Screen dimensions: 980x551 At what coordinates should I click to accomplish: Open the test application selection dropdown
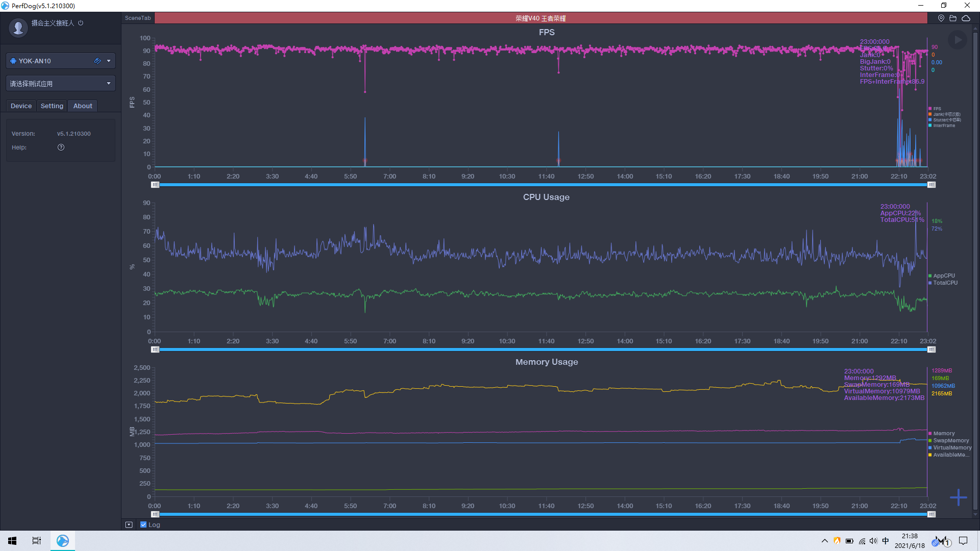point(61,83)
